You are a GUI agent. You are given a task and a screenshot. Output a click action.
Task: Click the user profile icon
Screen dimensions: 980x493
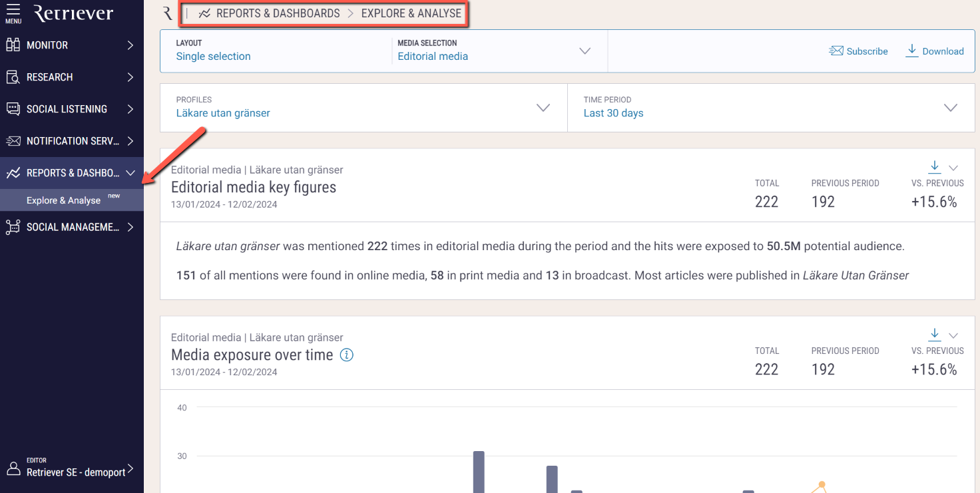pyautogui.click(x=13, y=468)
